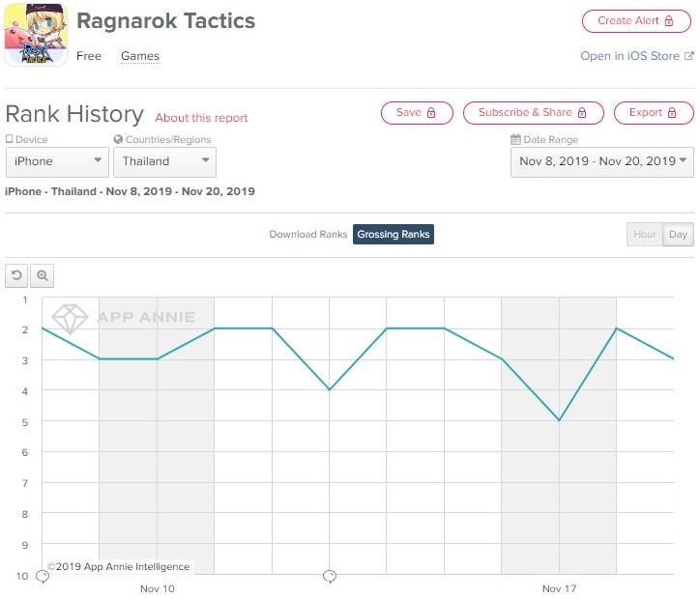Click the device icon by Device label

(9, 139)
